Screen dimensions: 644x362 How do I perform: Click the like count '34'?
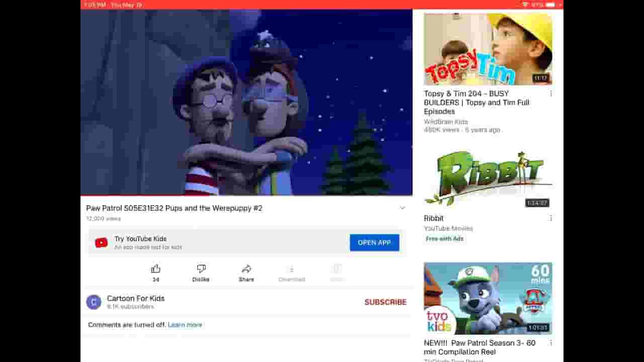coord(155,280)
